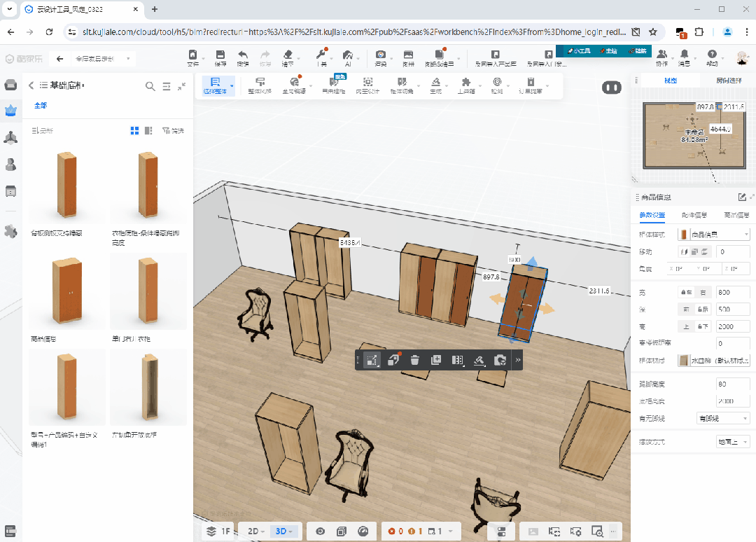Toggle the eye visibility icon in bottom bar
This screenshot has height=542, width=756.
coord(321,531)
